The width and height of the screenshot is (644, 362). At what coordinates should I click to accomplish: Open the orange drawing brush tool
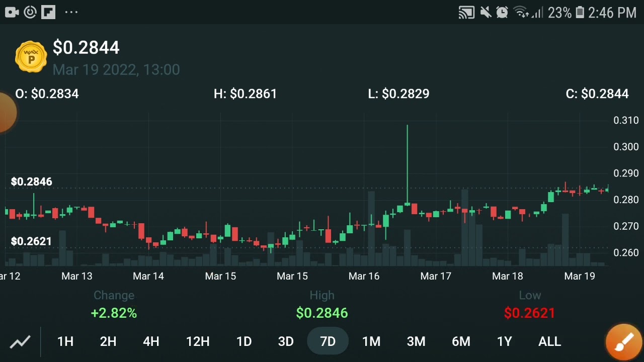click(x=624, y=342)
